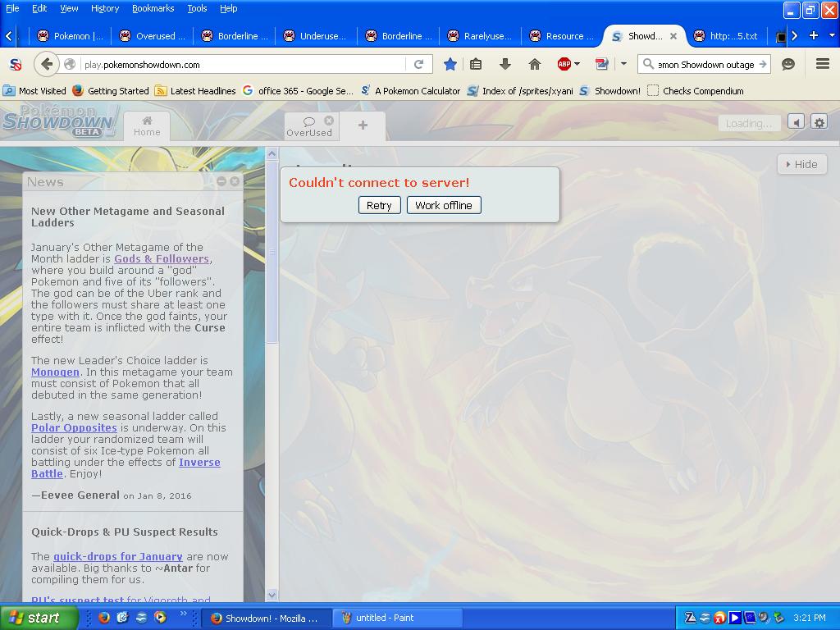Minimize the News panel

(x=221, y=181)
